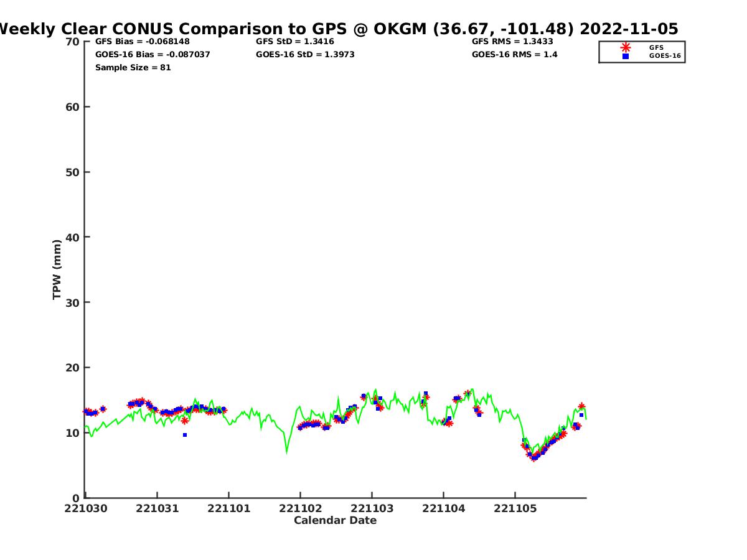Click the x-axis date label 221104
The image size is (747, 560).
(x=443, y=508)
